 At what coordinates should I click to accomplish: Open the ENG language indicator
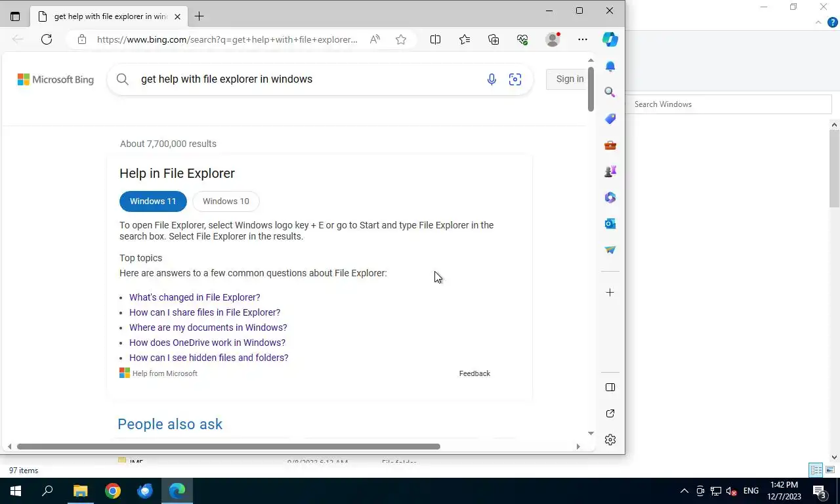(x=751, y=491)
